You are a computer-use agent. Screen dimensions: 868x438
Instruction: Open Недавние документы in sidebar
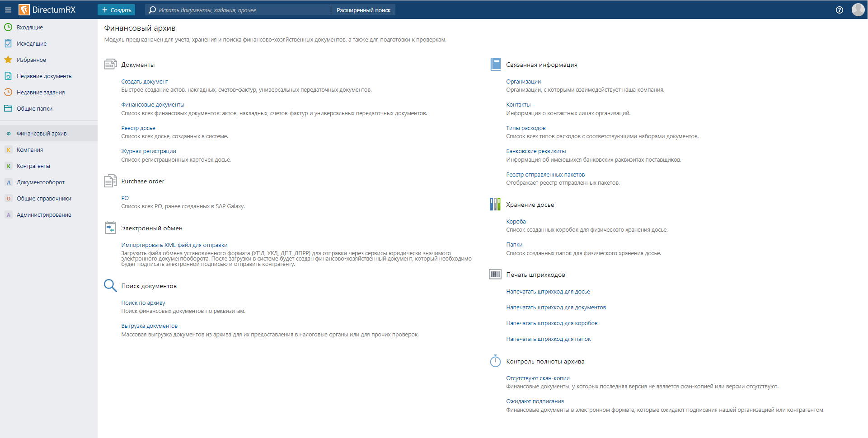tap(49, 76)
